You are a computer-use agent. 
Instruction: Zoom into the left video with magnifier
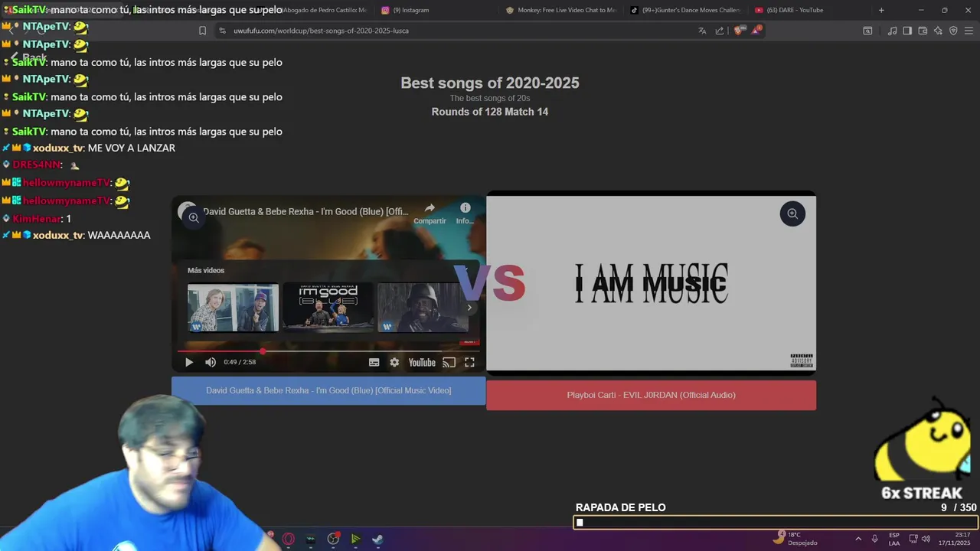(x=194, y=217)
